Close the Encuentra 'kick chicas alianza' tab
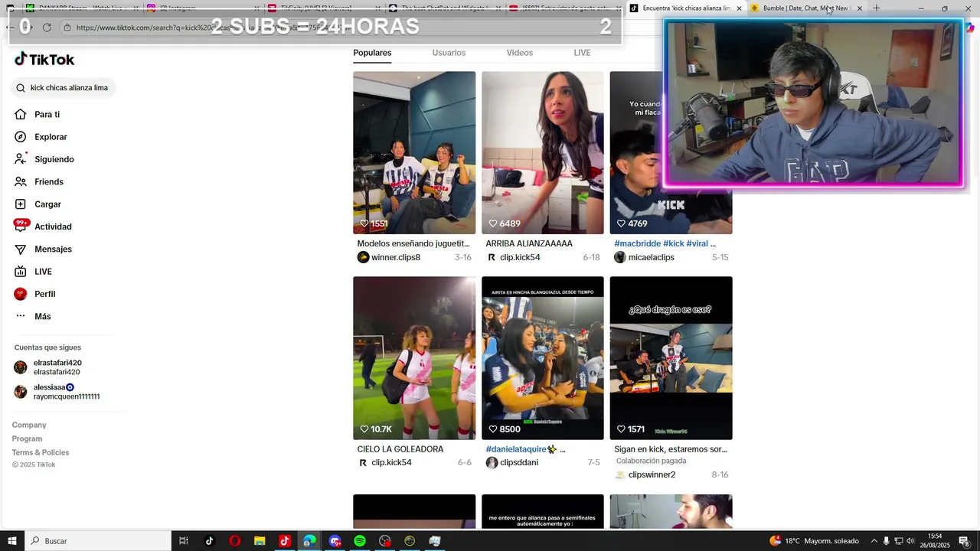The height and width of the screenshot is (551, 980). (x=739, y=8)
